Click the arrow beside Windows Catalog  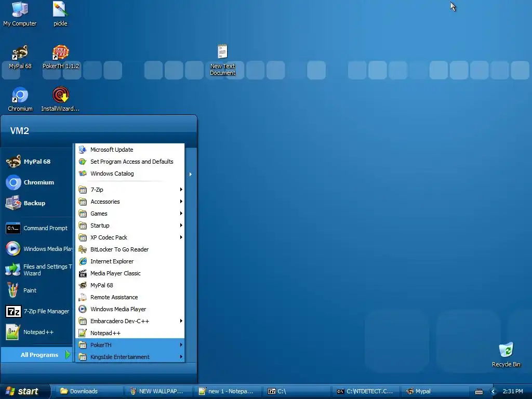coord(190,174)
